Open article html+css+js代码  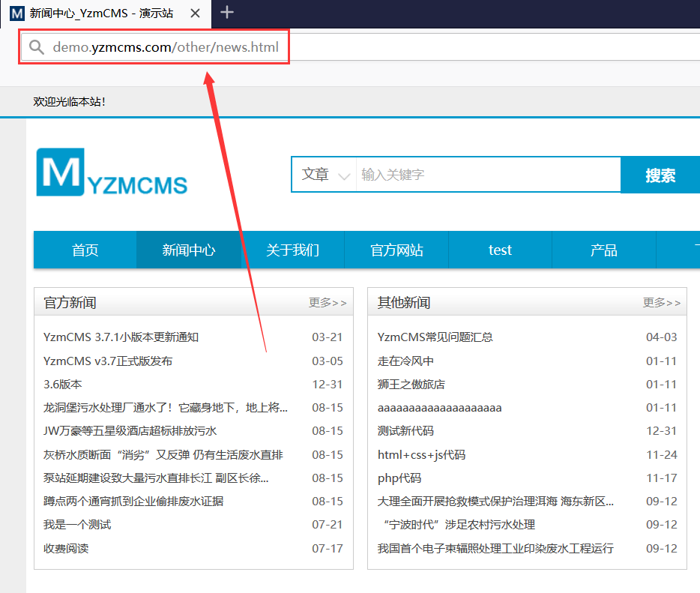(421, 454)
